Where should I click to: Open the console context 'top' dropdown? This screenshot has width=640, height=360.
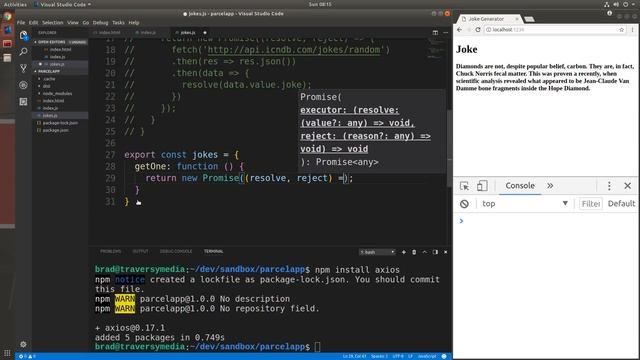[x=524, y=204]
